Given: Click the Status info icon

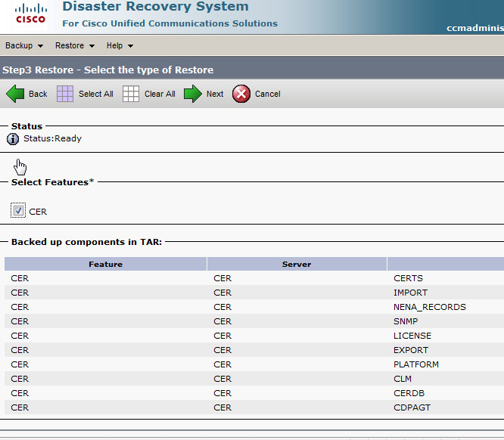Looking at the screenshot, I should click(13, 139).
